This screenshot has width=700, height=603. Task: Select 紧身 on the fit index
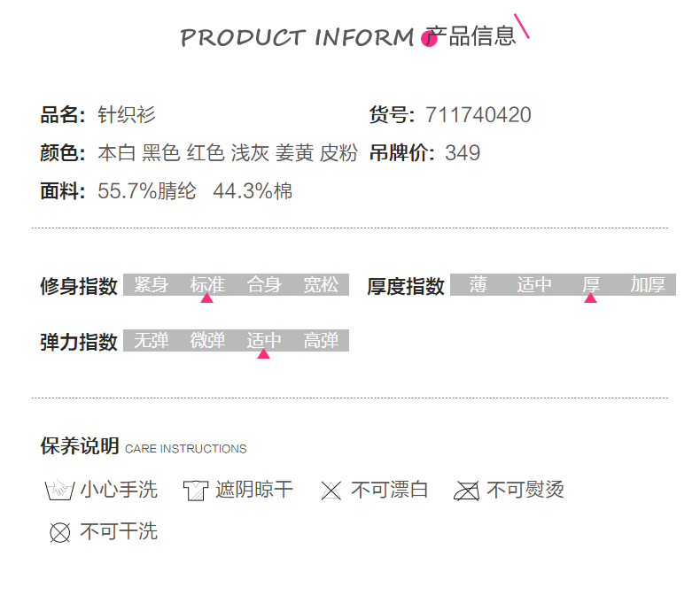152,285
